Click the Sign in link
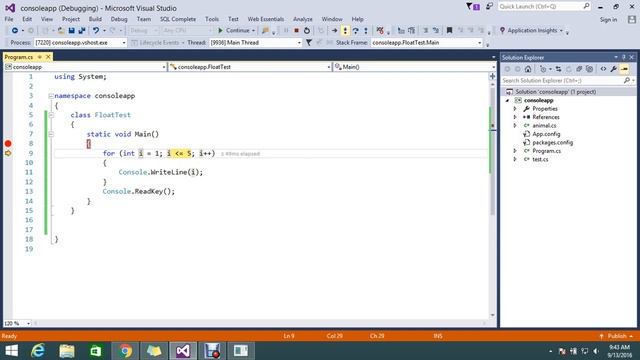Image resolution: width=640 pixels, height=360 pixels. pos(608,20)
